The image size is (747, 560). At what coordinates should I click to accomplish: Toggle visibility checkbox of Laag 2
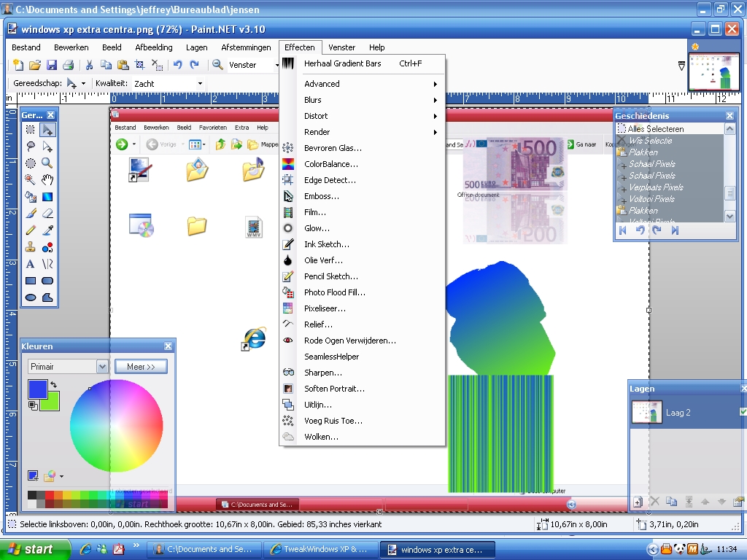[743, 411]
